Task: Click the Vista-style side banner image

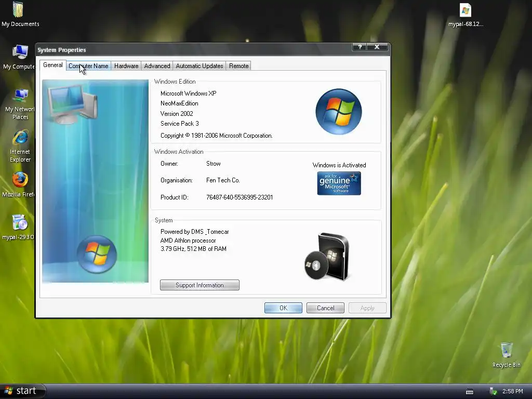Action: click(x=96, y=181)
